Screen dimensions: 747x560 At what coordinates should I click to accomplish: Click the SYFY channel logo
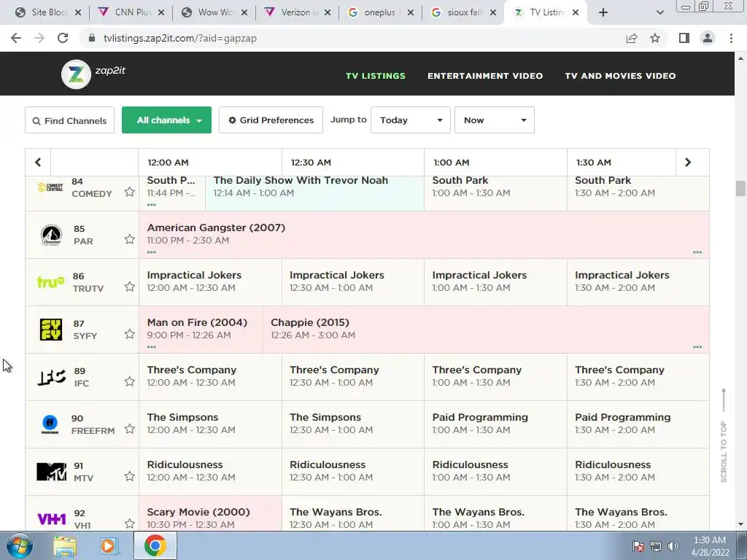pos(51,330)
